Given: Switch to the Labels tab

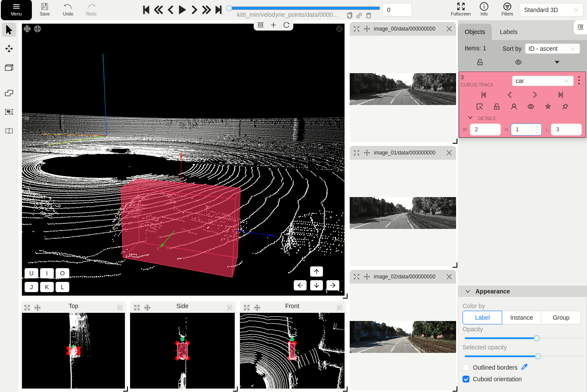Looking at the screenshot, I should click(x=508, y=32).
